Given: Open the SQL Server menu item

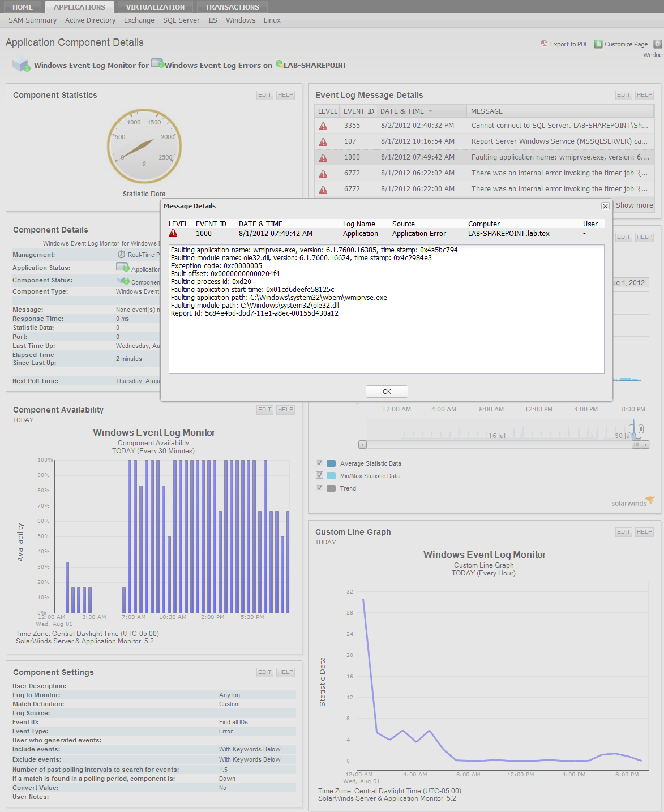Looking at the screenshot, I should coord(181,20).
